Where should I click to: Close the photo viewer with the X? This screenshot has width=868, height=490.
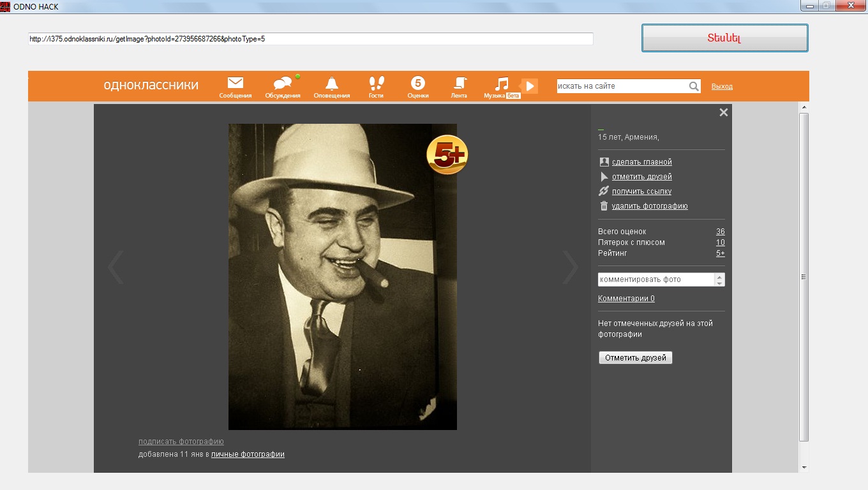tap(723, 112)
